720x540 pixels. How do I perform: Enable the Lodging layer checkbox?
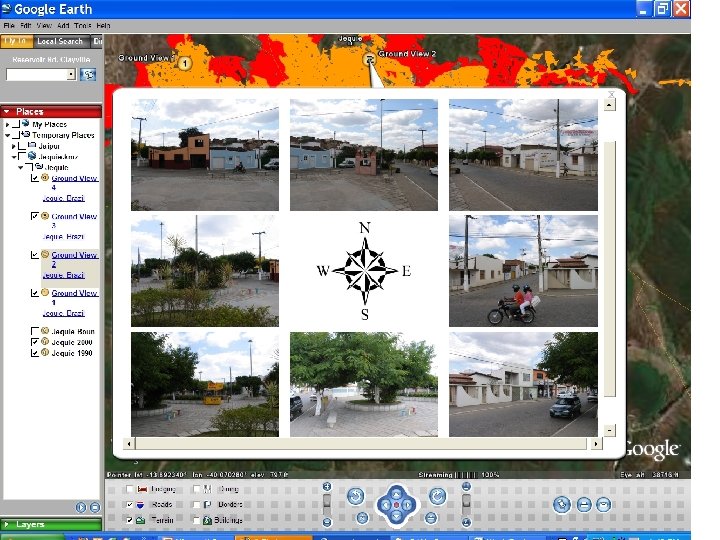point(129,489)
